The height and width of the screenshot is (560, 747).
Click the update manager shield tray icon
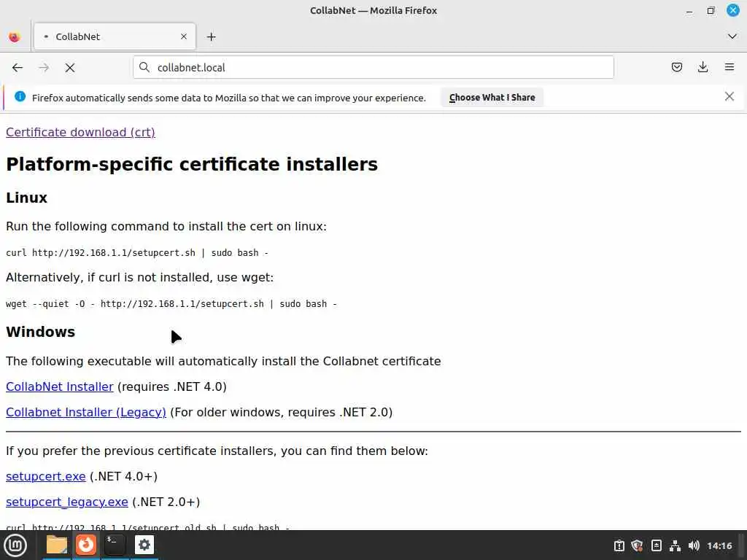[x=637, y=545]
